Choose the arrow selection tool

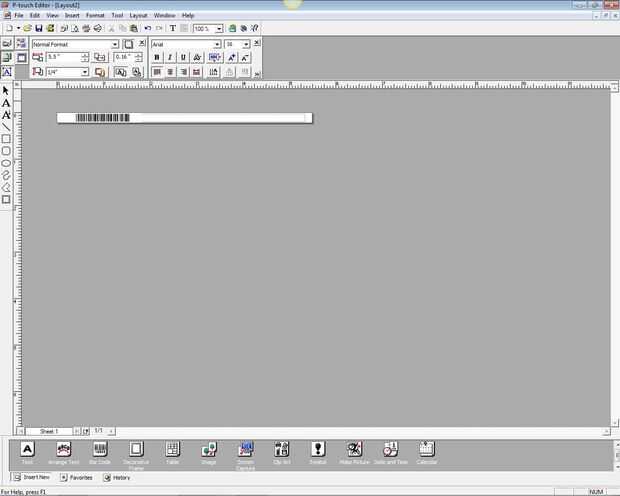6,91
